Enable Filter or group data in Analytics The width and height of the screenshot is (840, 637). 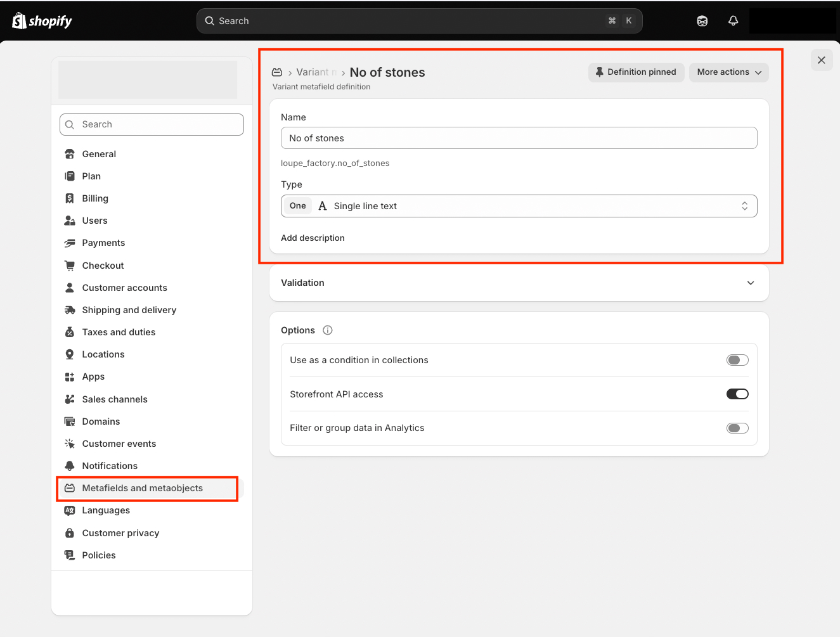(x=737, y=428)
